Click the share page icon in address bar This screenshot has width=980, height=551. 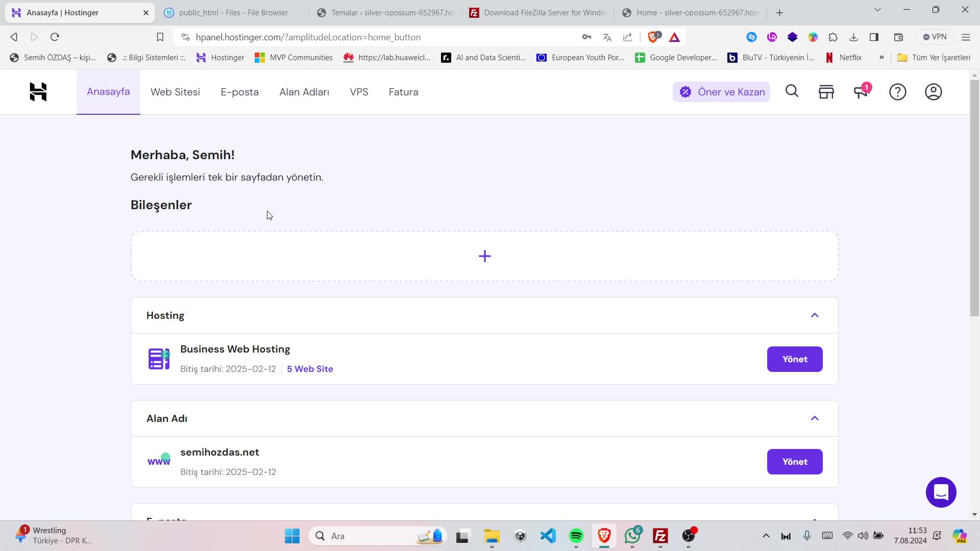[x=627, y=37]
